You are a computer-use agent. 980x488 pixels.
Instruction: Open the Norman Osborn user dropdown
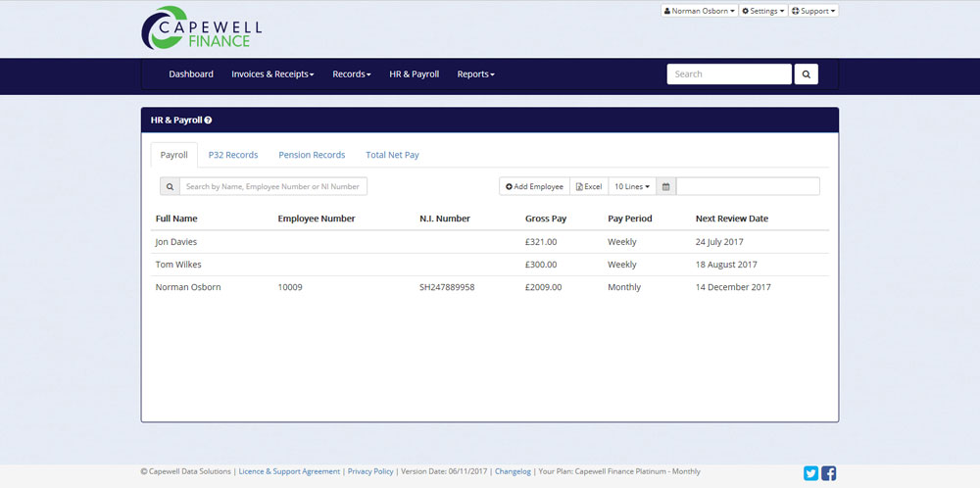coord(700,11)
